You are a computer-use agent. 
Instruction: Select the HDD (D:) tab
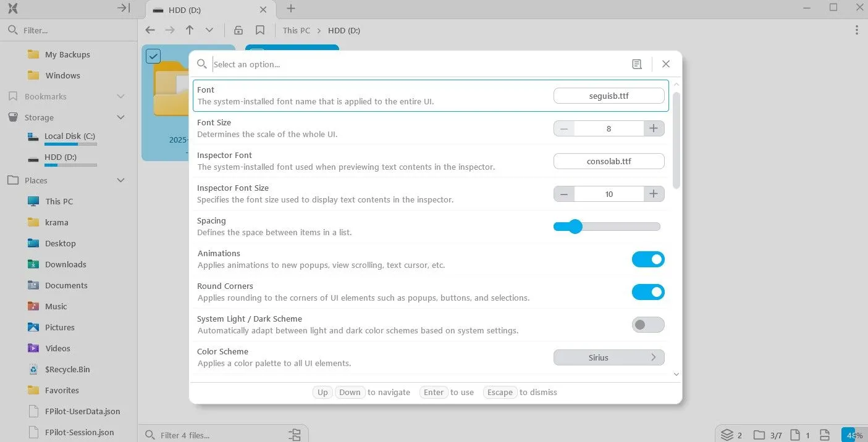coord(204,10)
